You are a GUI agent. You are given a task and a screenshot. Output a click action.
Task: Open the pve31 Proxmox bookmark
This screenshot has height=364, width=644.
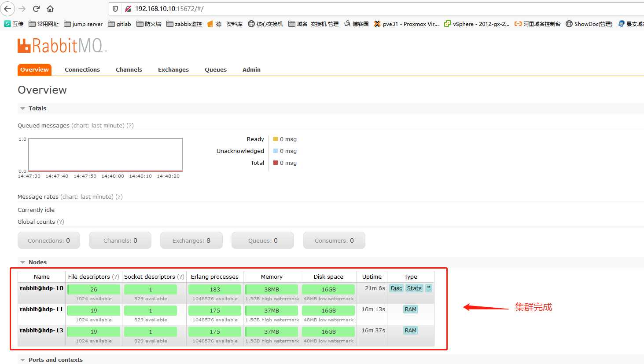tap(406, 24)
